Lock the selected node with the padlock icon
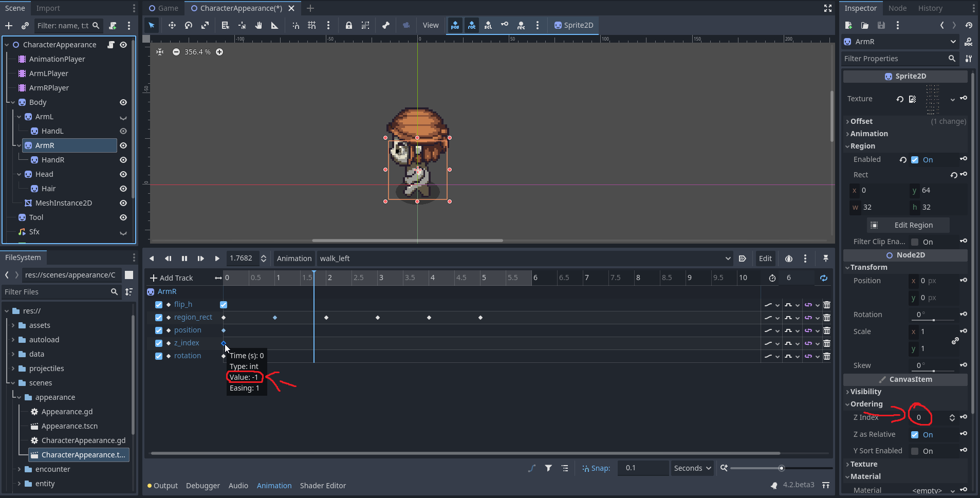 tap(349, 25)
